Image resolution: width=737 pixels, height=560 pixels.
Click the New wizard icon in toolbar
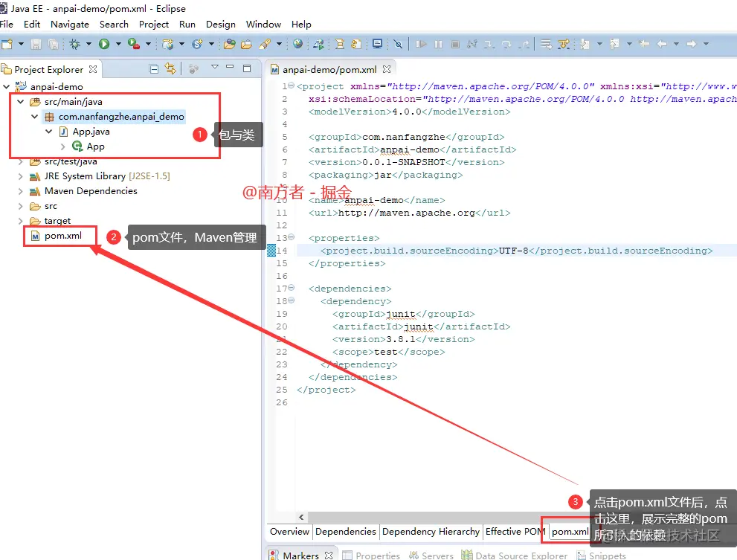[7, 44]
